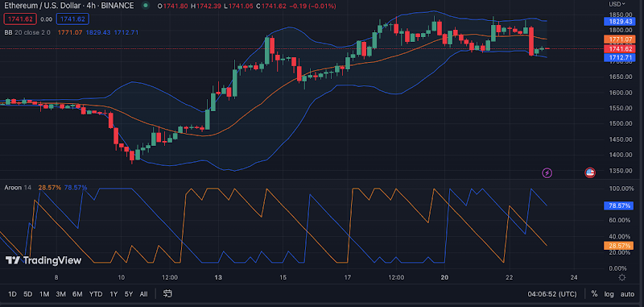Select the YTD time range

coord(96,294)
